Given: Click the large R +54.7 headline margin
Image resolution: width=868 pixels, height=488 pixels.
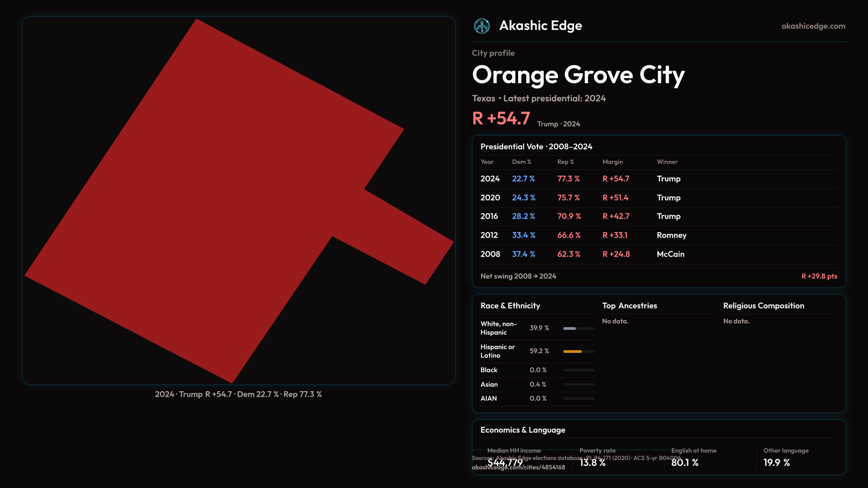Looking at the screenshot, I should click(x=501, y=119).
